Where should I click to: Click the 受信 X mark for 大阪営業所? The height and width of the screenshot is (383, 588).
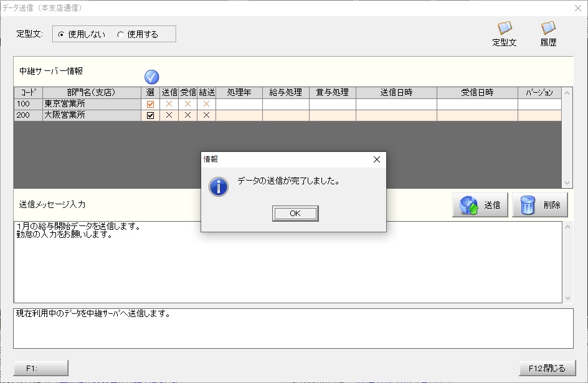pyautogui.click(x=188, y=115)
